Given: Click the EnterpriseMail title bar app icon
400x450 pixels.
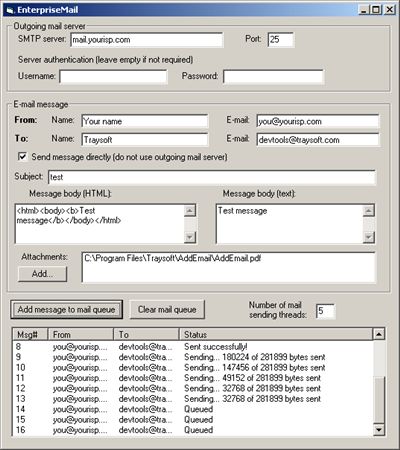Looking at the screenshot, I should pos(10,10).
